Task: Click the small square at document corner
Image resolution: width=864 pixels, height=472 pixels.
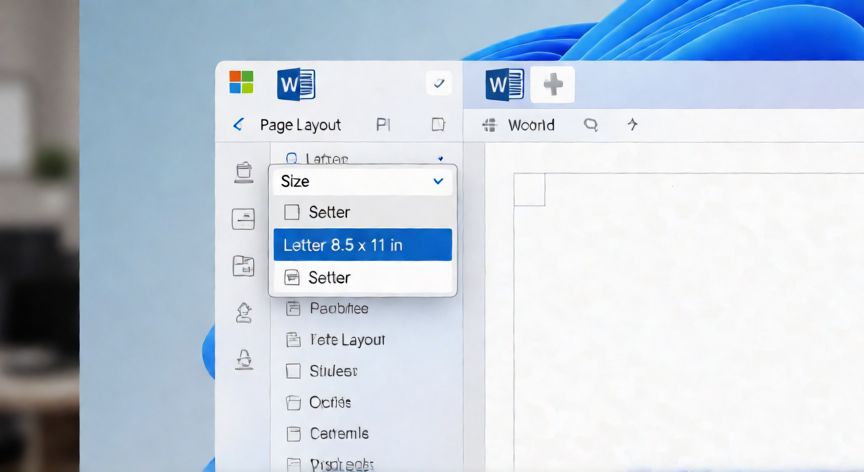Action: pyautogui.click(x=530, y=190)
